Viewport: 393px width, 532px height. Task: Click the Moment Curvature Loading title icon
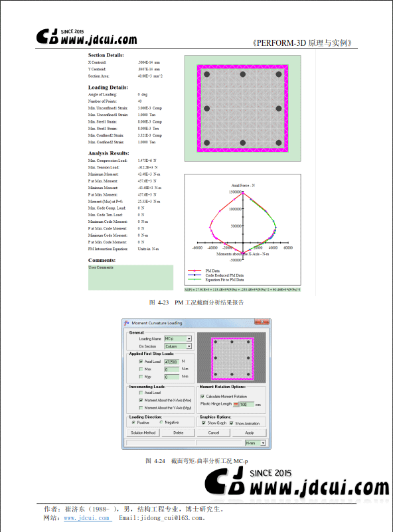pyautogui.click(x=127, y=323)
